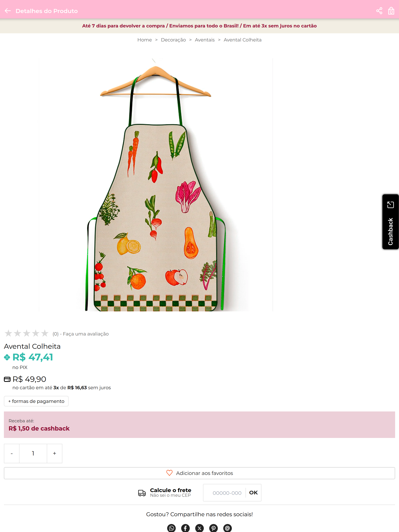This screenshot has height=532, width=399.
Task: Go back using the header arrow
Action: (x=8, y=11)
